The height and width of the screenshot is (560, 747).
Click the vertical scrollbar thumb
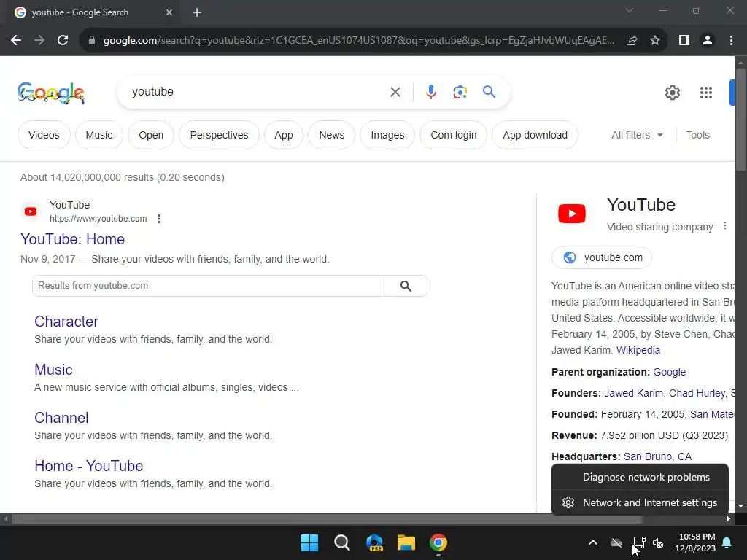pyautogui.click(x=740, y=119)
